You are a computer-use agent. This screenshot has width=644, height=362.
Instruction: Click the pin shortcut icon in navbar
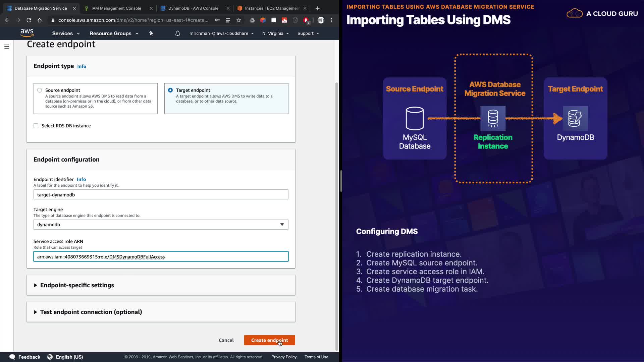pos(151,33)
